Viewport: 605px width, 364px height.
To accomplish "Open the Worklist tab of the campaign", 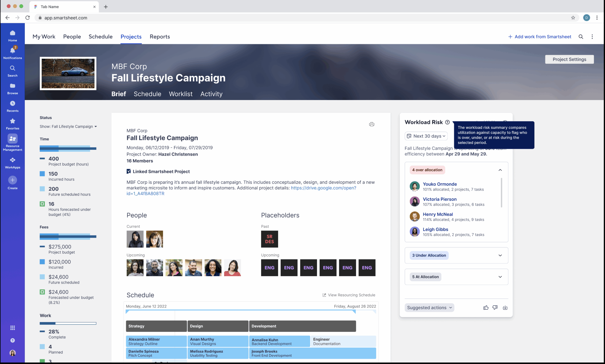I will tap(181, 94).
